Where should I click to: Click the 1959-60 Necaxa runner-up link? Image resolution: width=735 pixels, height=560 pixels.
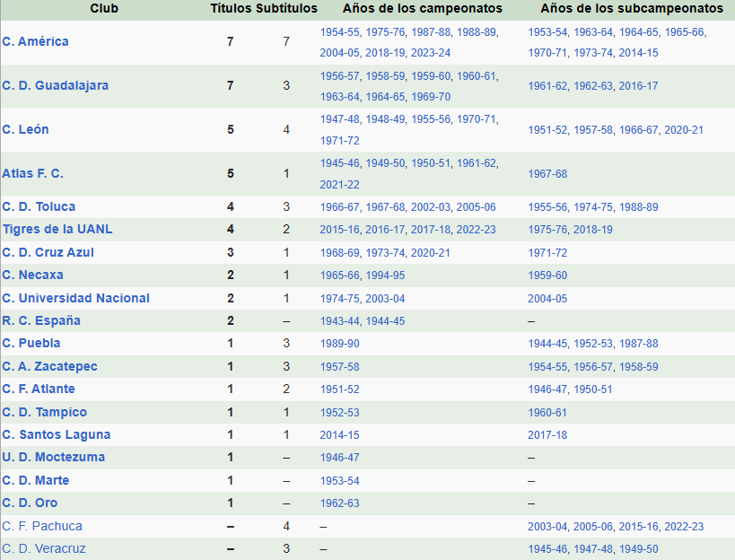point(547,276)
